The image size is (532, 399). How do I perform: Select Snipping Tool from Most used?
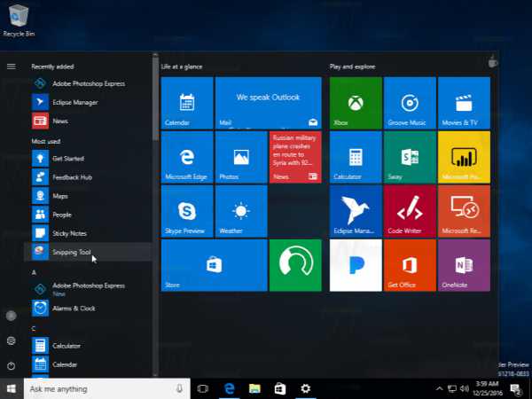pos(71,252)
